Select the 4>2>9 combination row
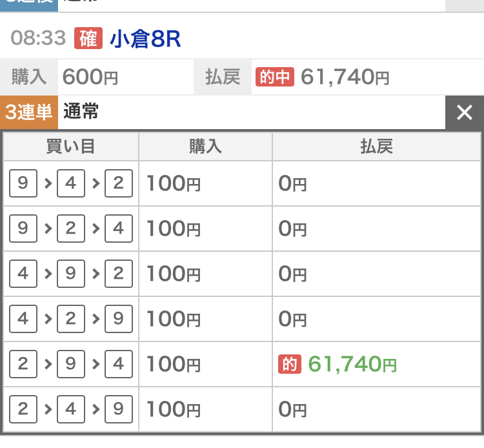Image resolution: width=484 pixels, height=448 pixels. click(71, 319)
